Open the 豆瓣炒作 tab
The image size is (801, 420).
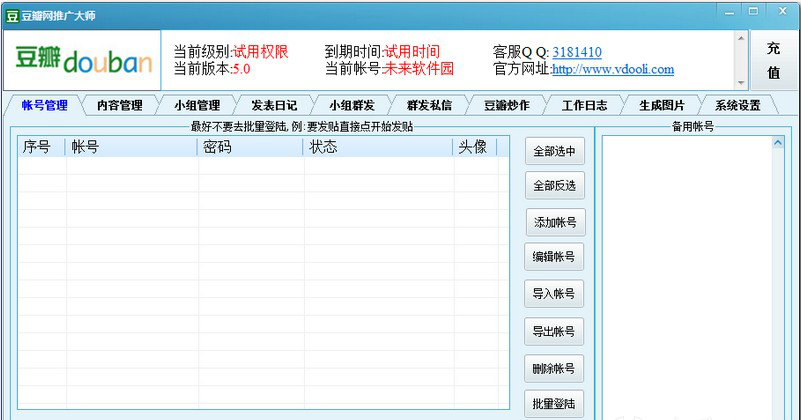pos(507,105)
